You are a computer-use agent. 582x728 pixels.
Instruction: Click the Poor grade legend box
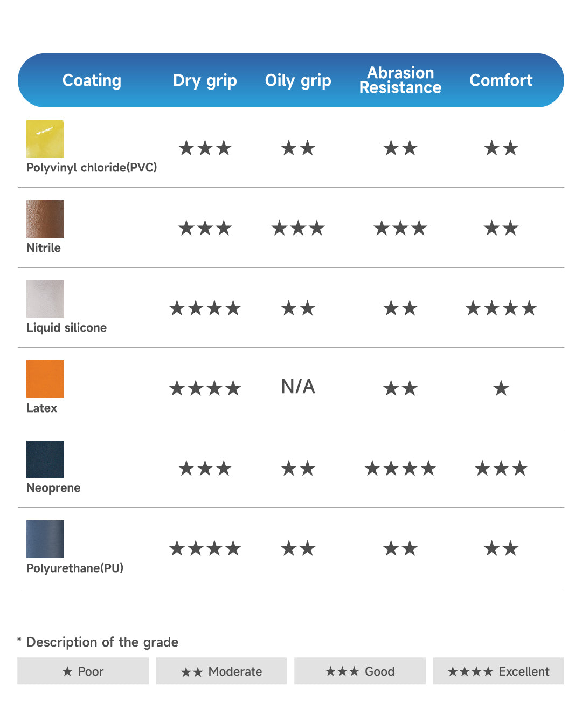[x=83, y=671]
